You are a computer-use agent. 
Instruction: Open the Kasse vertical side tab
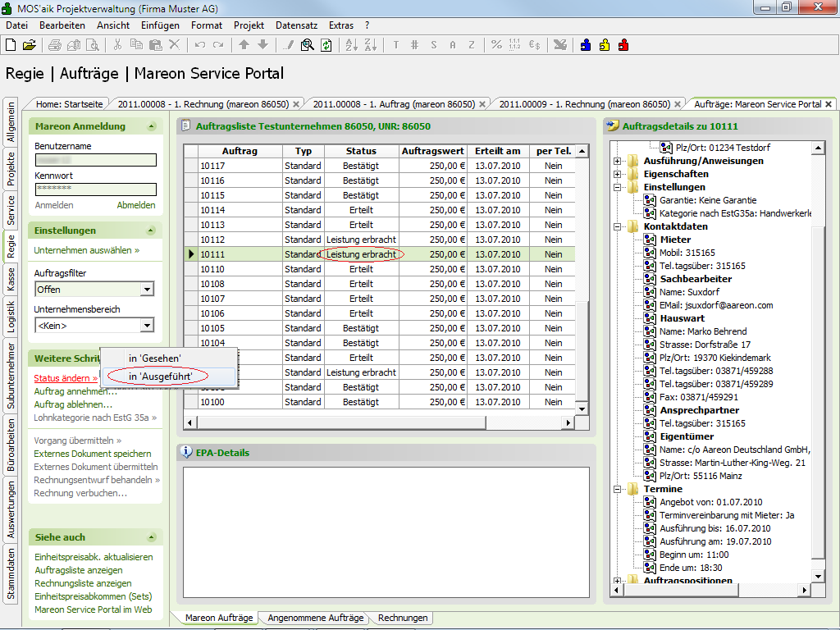[11, 280]
